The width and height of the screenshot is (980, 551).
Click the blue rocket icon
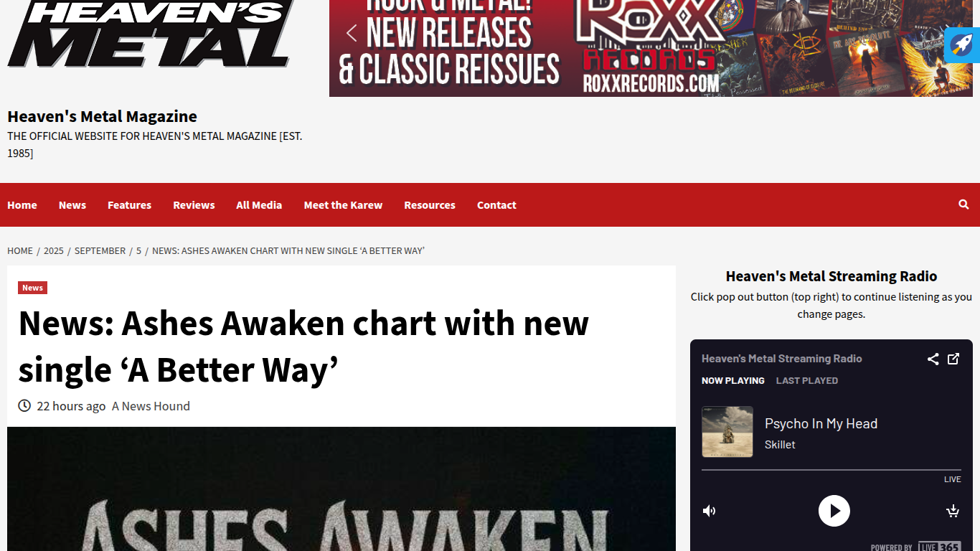click(x=962, y=44)
